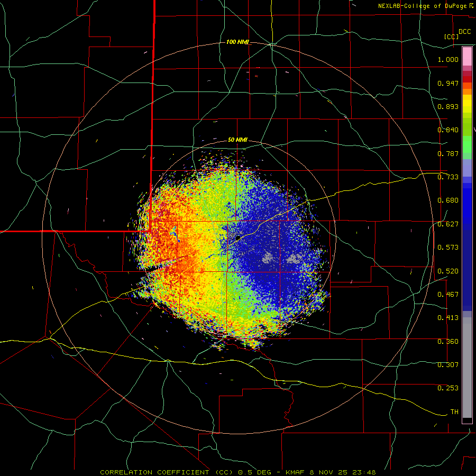Image resolution: width=476 pixels, height=476 pixels.
Task: Click the 0.947 legend value
Action: pyautogui.click(x=448, y=83)
